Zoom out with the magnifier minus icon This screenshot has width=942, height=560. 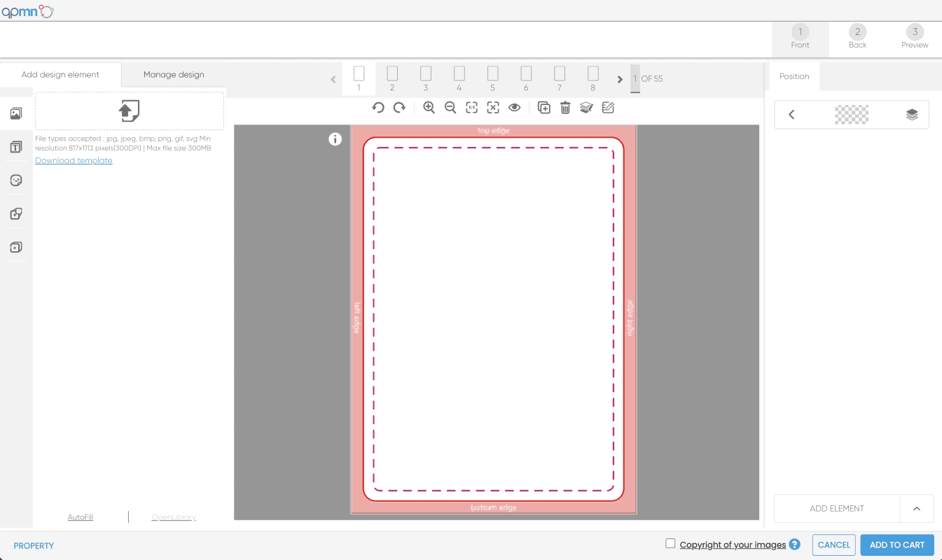click(450, 108)
